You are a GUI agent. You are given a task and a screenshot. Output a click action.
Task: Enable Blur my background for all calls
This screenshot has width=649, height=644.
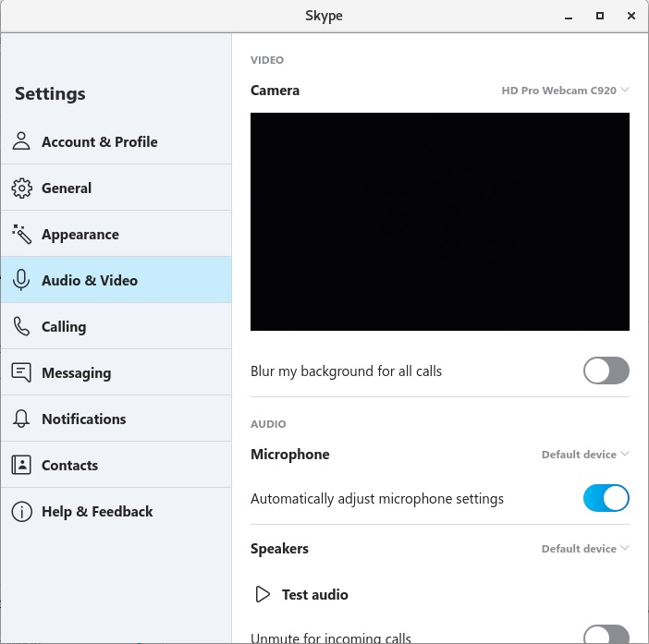[x=606, y=371]
